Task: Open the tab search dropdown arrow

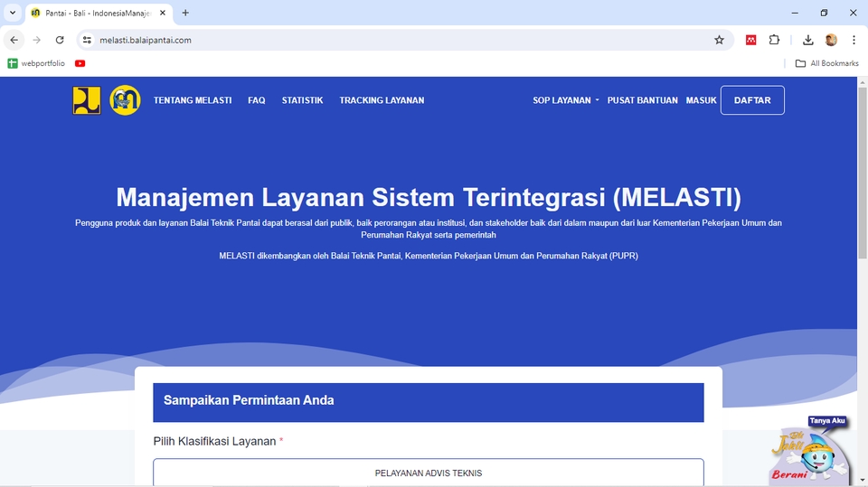Action: point(12,13)
